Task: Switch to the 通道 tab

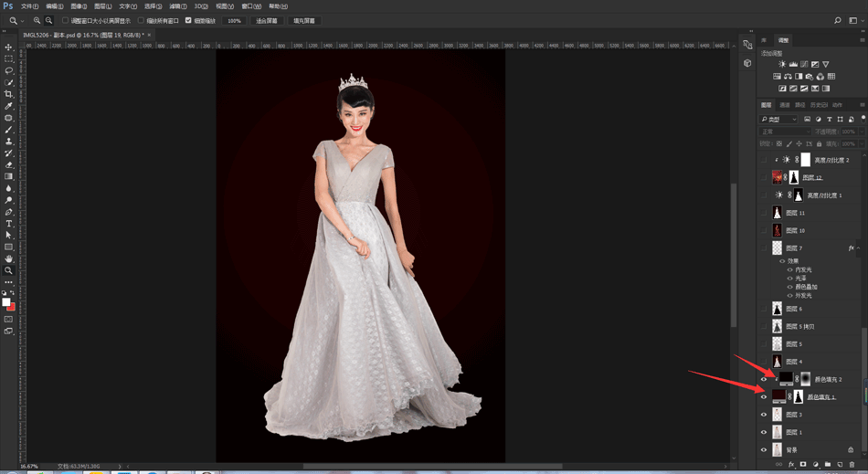Action: [x=784, y=105]
